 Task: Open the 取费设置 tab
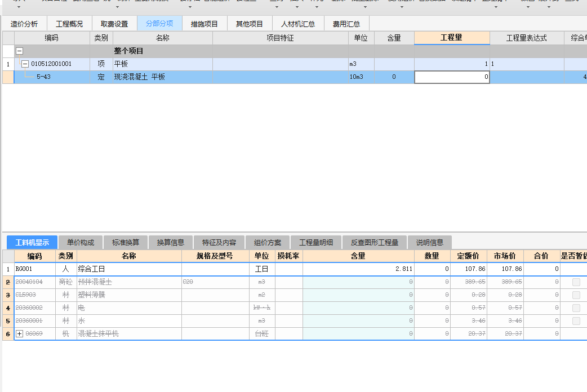pyautogui.click(x=114, y=24)
